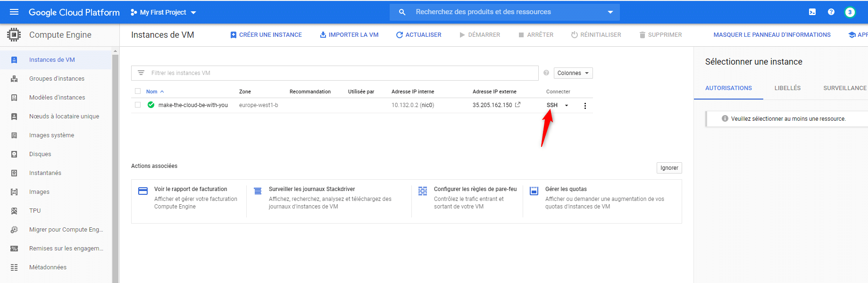Sort instances by the Nom column
Viewport: 868px width, 283px height.
coord(155,92)
